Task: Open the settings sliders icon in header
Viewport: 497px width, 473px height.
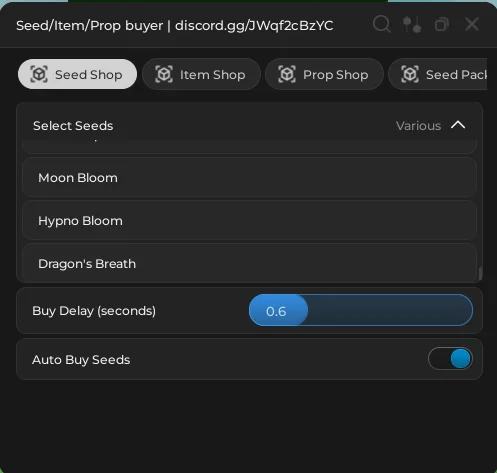Action: (412, 25)
